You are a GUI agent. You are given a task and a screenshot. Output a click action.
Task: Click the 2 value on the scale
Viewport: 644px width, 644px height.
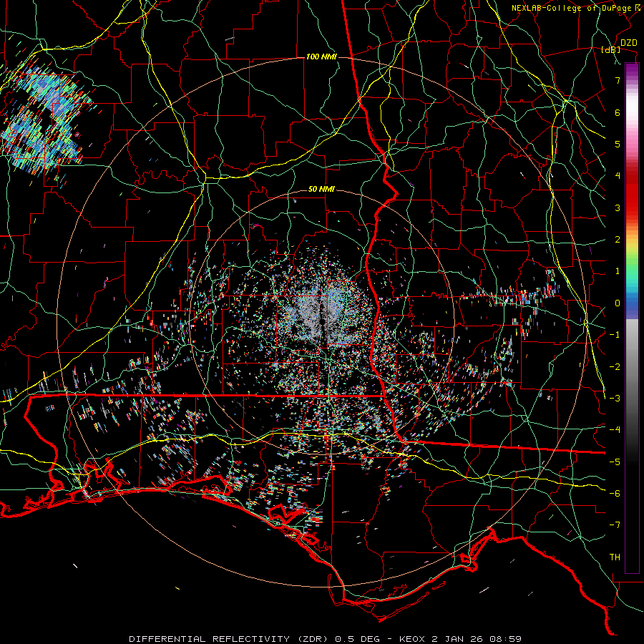618,240
